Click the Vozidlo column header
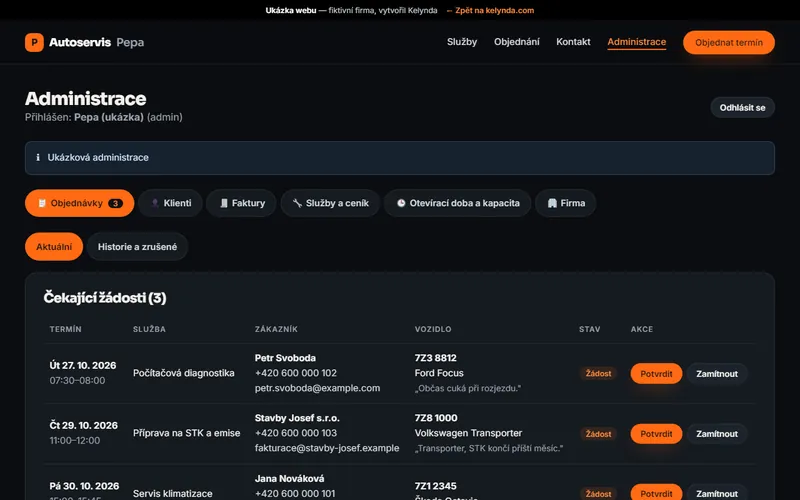 click(x=433, y=329)
